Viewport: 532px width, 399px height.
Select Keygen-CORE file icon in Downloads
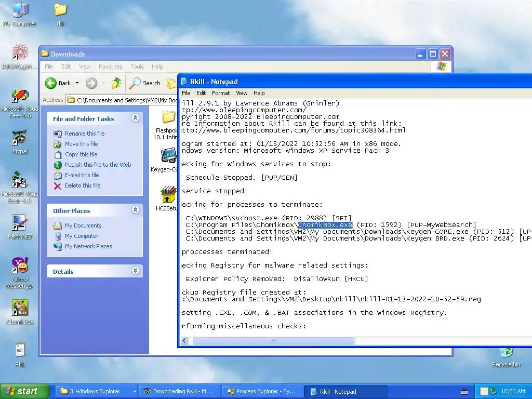166,159
